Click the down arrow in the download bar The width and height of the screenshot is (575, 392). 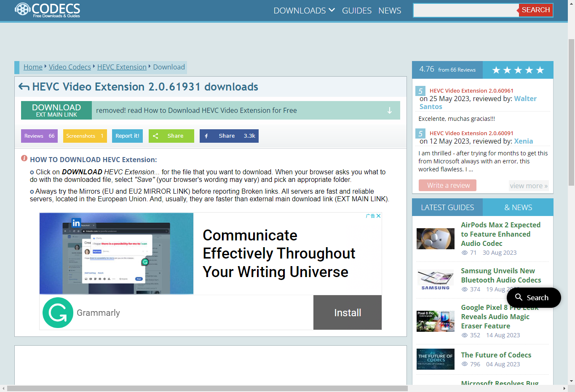coord(390,110)
